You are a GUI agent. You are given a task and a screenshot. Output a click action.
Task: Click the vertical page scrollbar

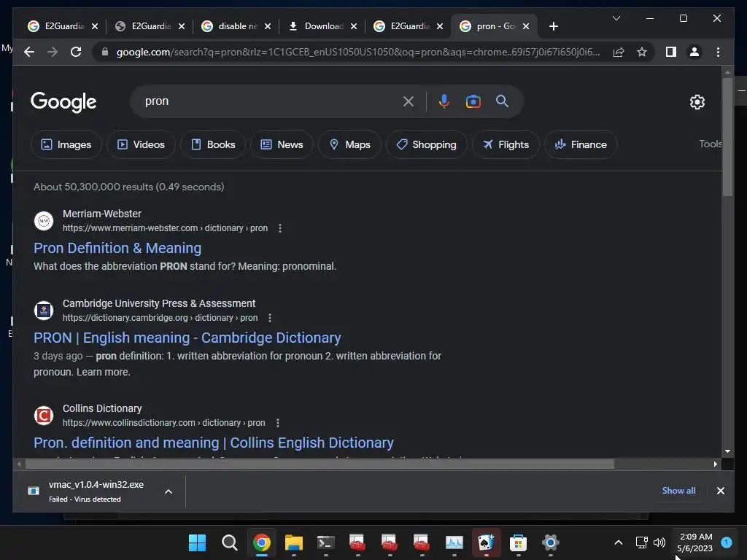point(727,136)
